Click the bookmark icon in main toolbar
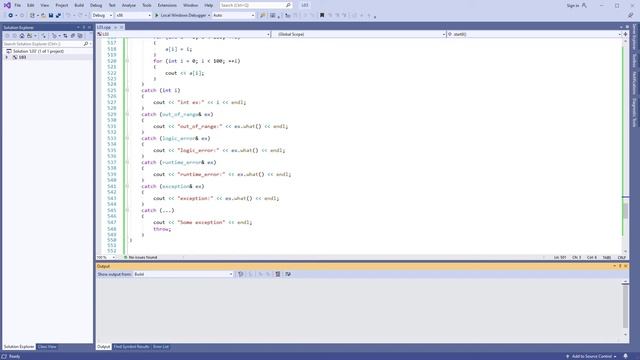This screenshot has height=360, width=640. click(x=322, y=16)
